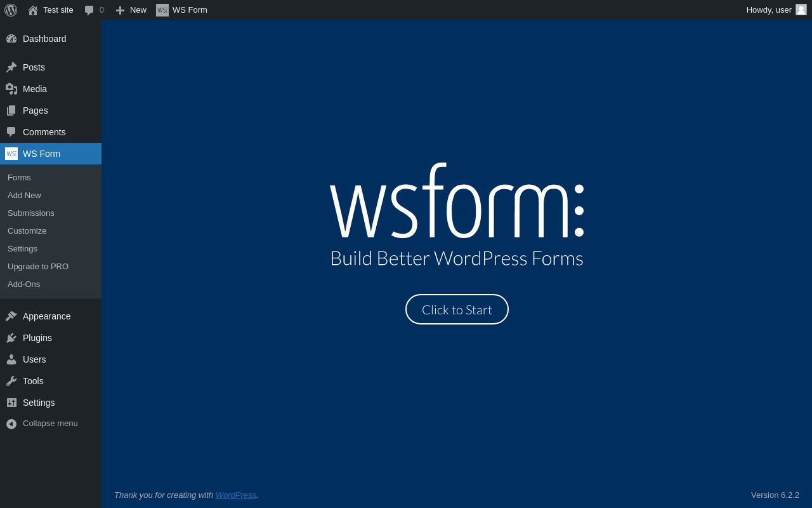The width and height of the screenshot is (812, 508).
Task: Click the Media icon in sidebar
Action: click(11, 89)
